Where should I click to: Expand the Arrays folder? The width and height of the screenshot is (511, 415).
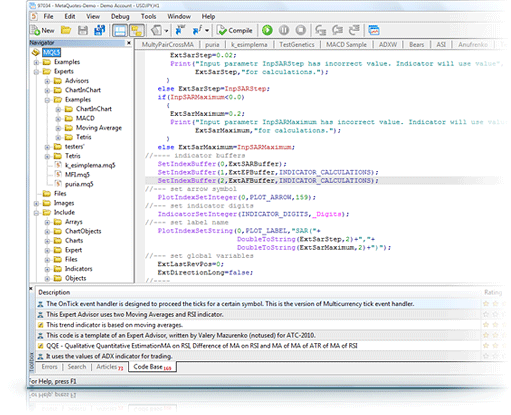coord(47,222)
